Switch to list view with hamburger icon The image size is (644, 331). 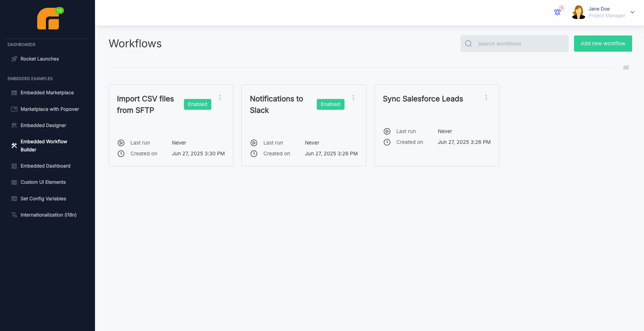(626, 67)
